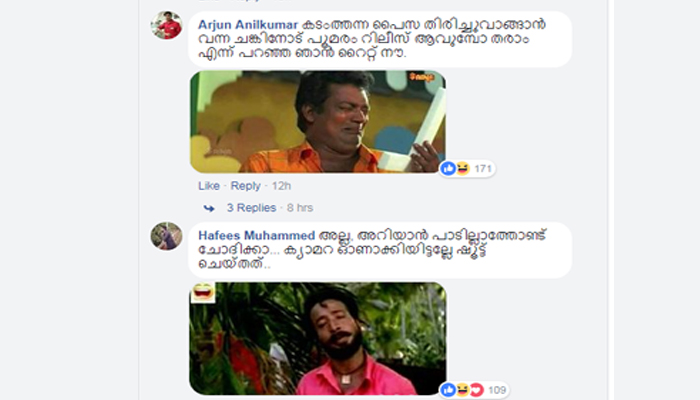
Task: Open the pink shirt bearded man meme image
Action: [317, 338]
